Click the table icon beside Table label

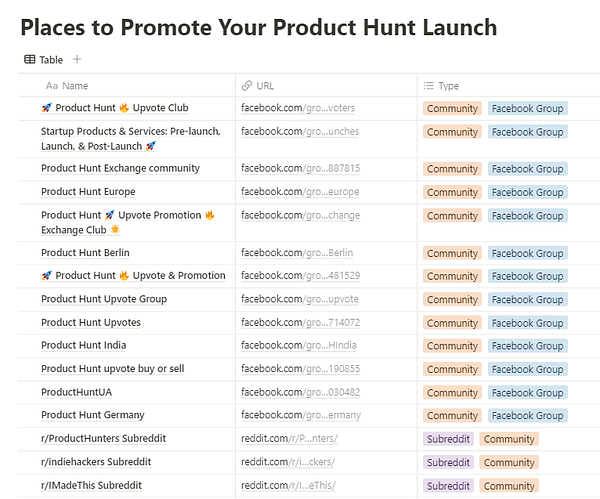[30, 60]
